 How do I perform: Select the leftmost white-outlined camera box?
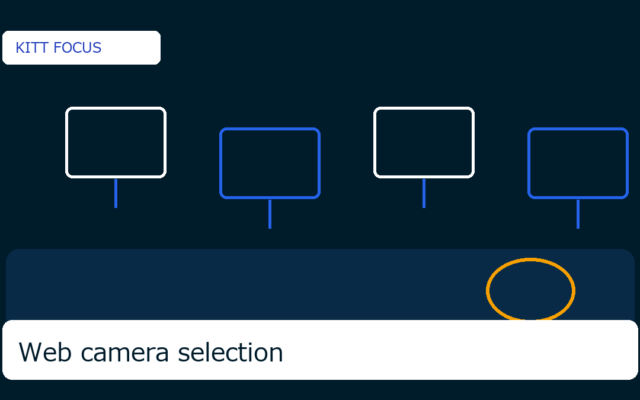[116, 142]
